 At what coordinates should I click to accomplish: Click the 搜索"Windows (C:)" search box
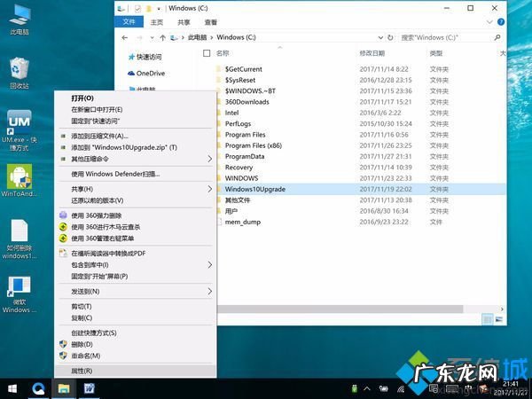point(446,37)
